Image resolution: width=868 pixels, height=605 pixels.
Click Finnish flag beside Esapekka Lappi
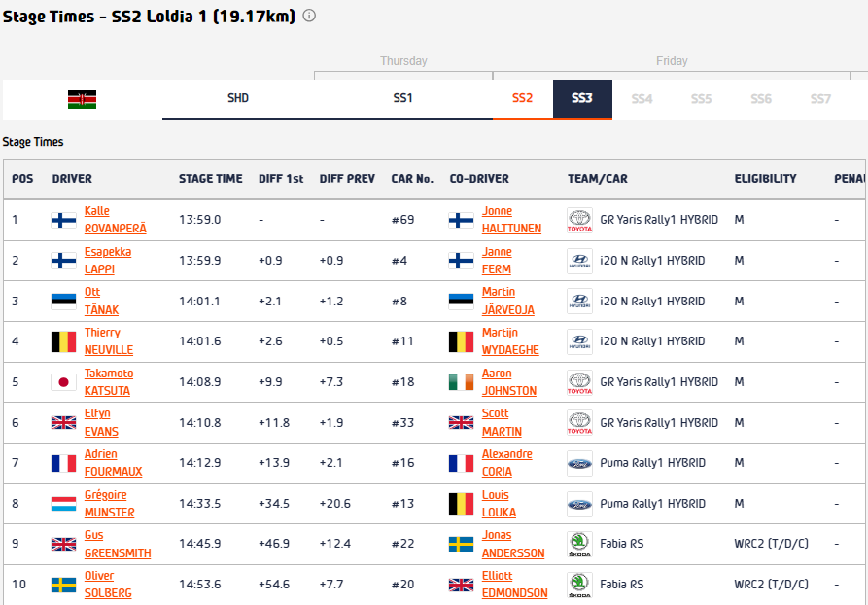[x=63, y=261]
